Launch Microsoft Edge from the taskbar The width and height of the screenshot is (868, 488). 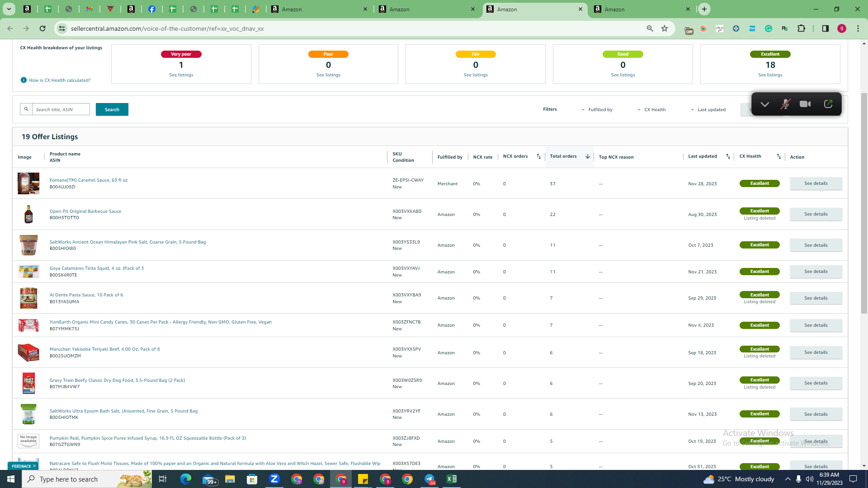185,479
